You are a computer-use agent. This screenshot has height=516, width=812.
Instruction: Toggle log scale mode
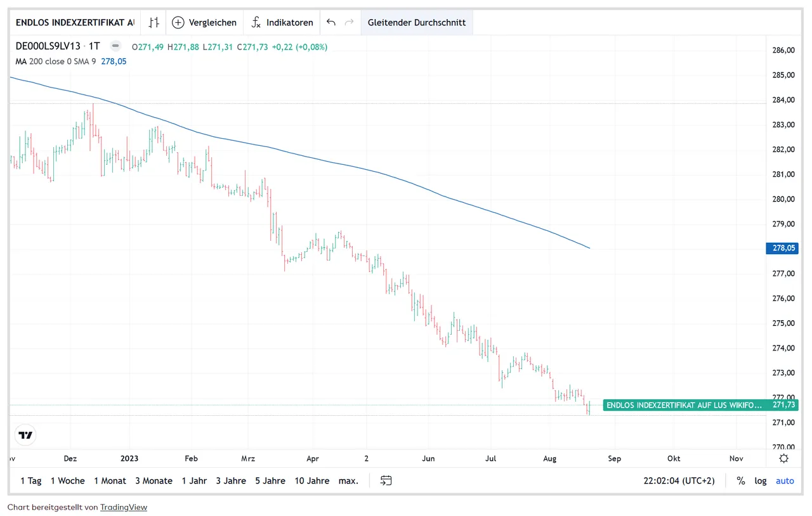click(x=761, y=481)
